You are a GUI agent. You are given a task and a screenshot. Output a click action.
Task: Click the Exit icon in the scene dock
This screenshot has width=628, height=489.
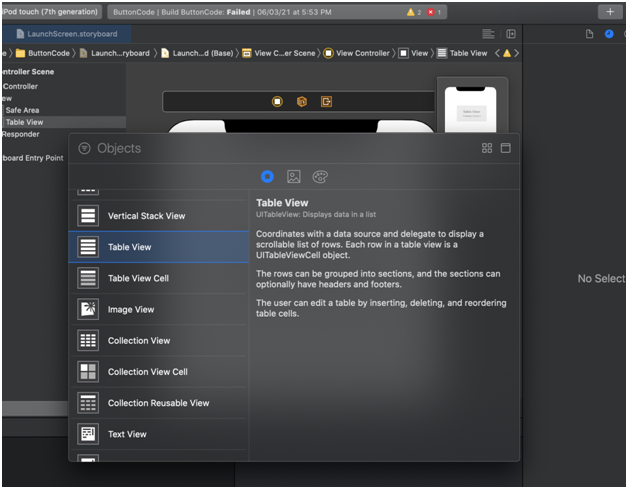point(326,101)
